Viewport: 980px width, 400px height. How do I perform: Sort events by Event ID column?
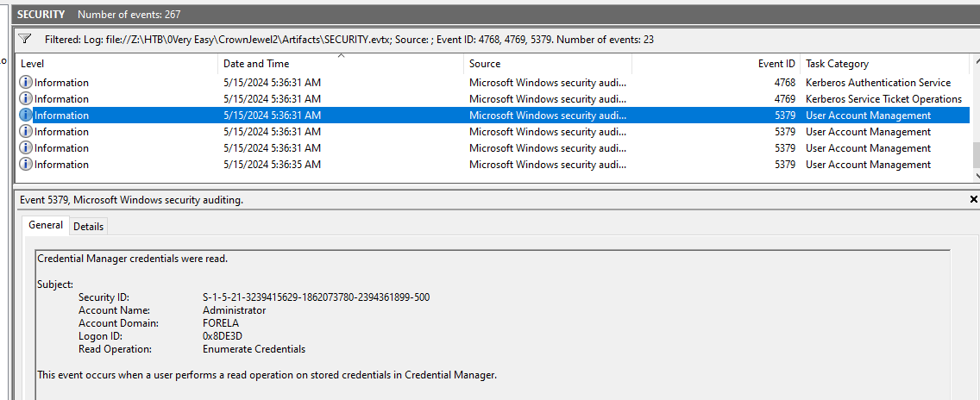tap(776, 64)
